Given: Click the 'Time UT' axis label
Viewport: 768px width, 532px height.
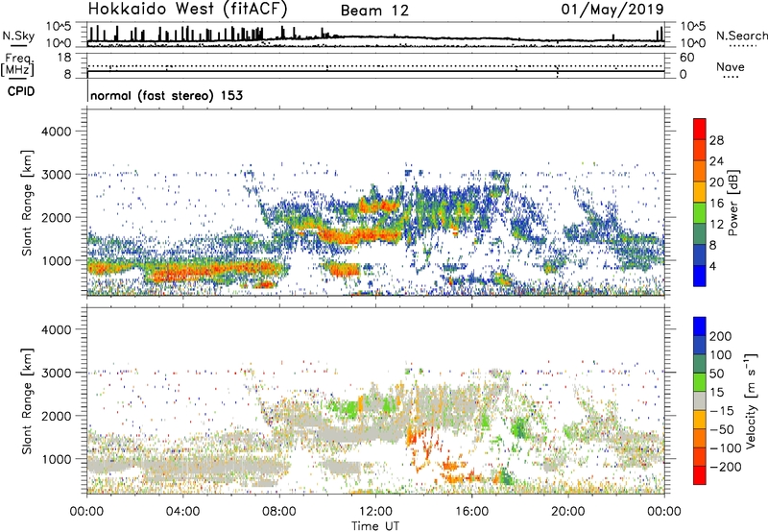Looking at the screenshot, I should click(375, 526).
